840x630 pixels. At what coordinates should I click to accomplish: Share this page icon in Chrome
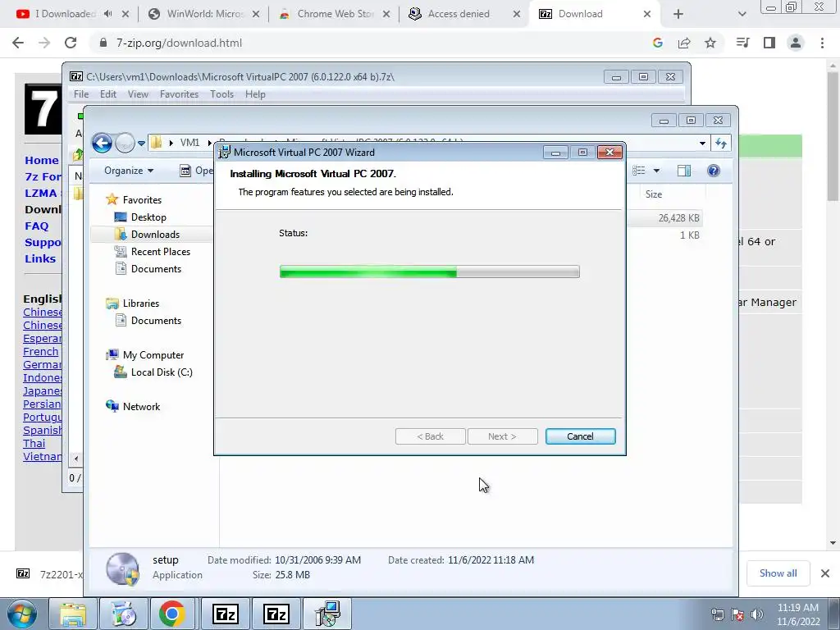click(x=684, y=43)
